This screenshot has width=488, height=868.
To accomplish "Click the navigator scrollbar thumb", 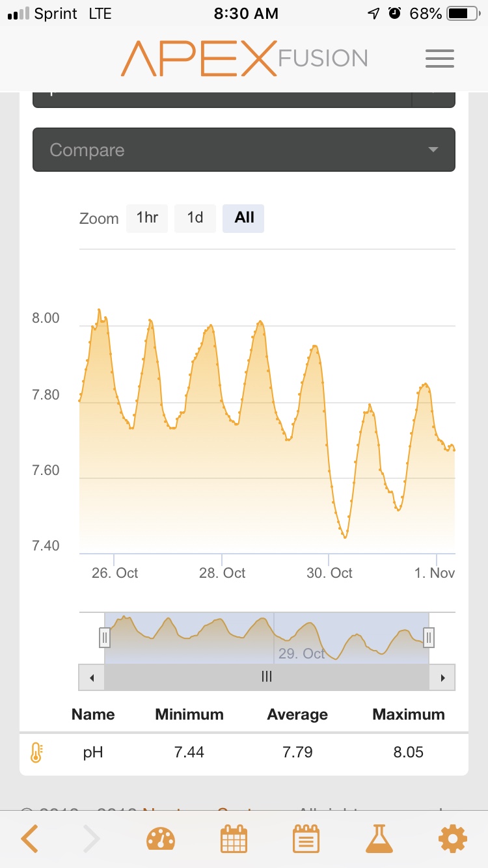I will pyautogui.click(x=267, y=677).
